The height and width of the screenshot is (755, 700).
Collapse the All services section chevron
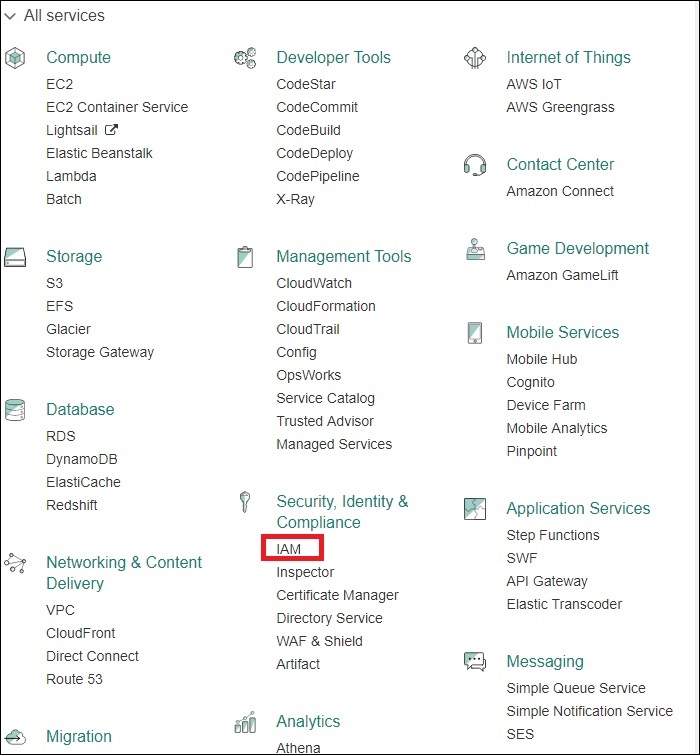coord(10,16)
